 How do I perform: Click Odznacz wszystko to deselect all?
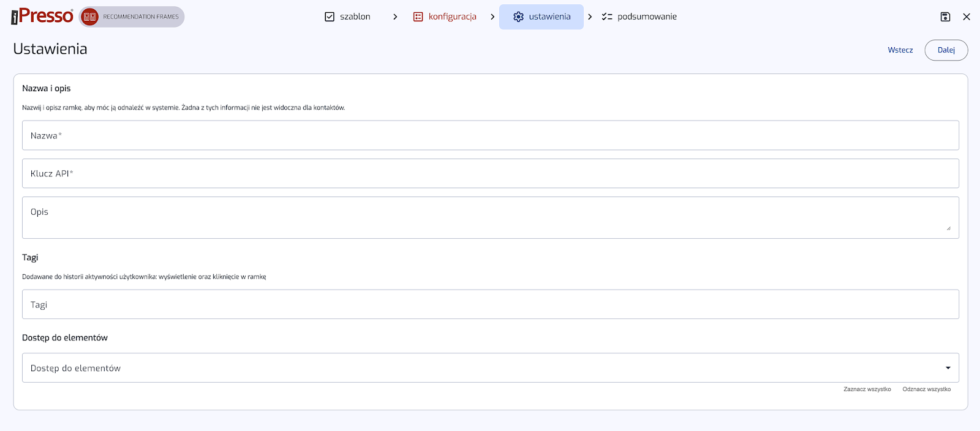[926, 389]
